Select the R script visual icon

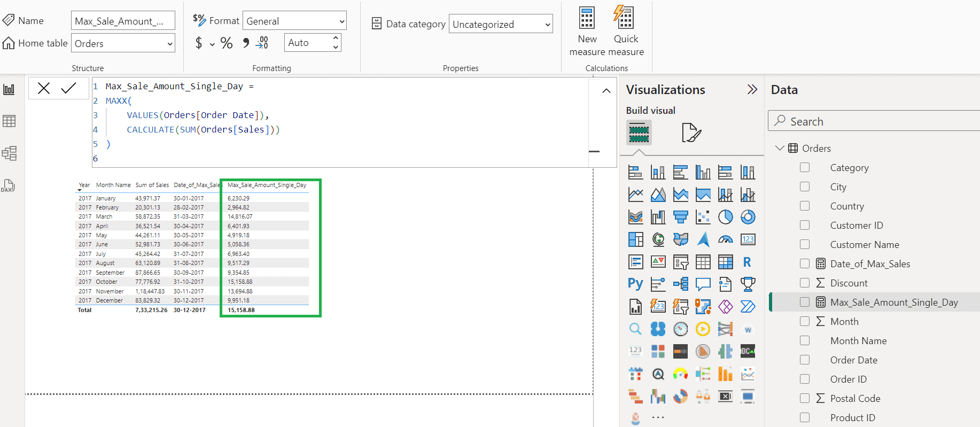pos(748,262)
